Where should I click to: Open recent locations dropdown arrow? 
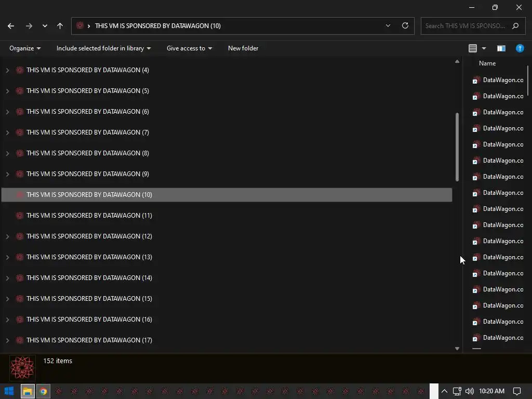point(45,26)
